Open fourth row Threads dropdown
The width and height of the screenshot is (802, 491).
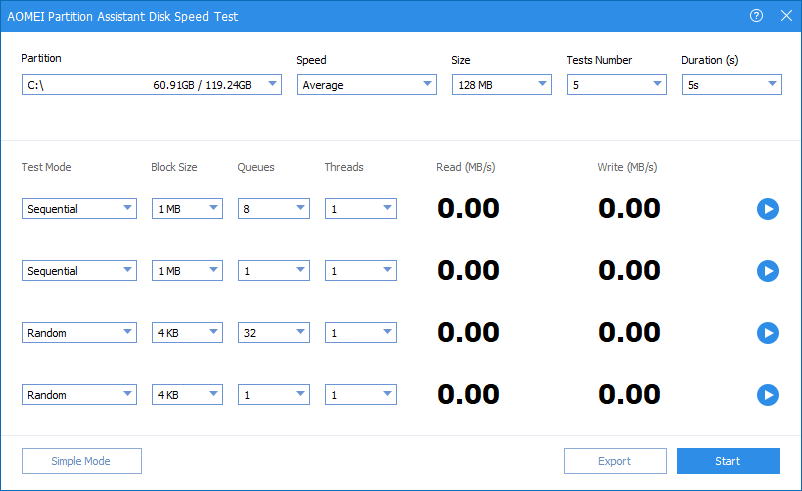[361, 395]
